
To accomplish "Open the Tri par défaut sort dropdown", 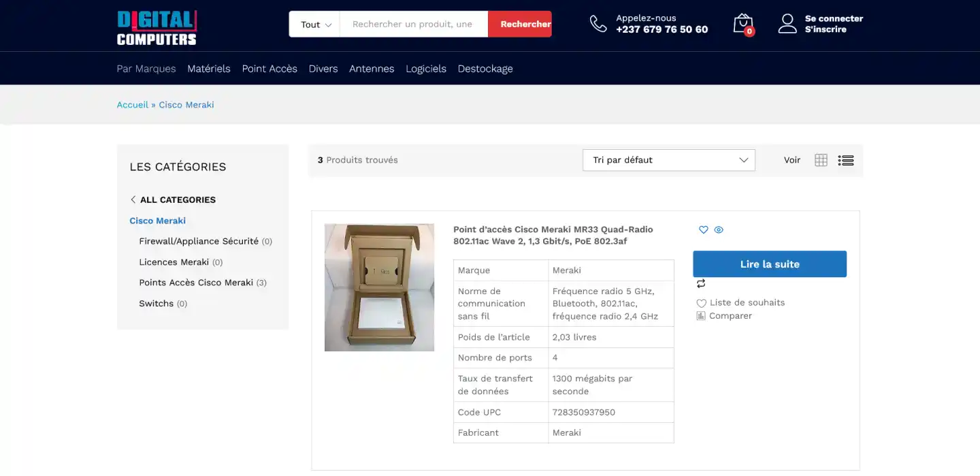I will pyautogui.click(x=669, y=160).
